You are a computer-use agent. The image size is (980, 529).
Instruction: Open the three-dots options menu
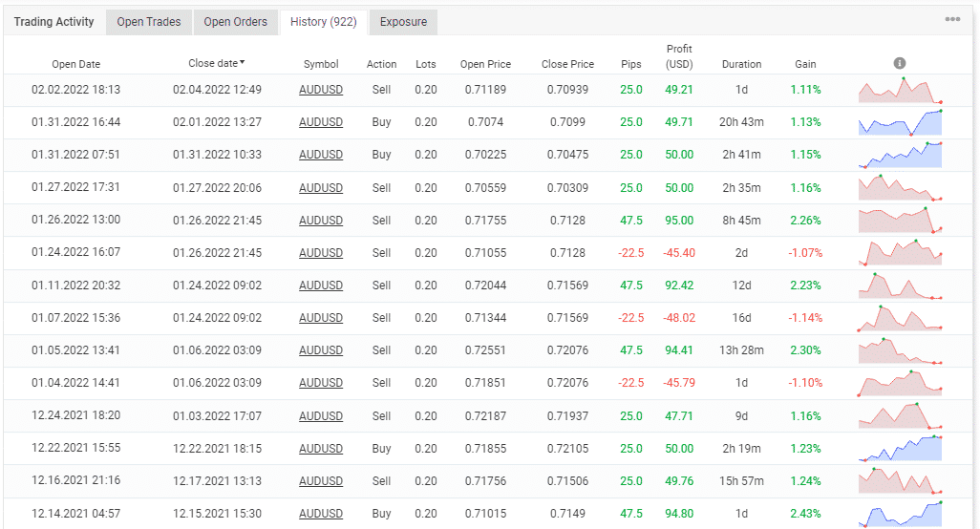pos(952,19)
